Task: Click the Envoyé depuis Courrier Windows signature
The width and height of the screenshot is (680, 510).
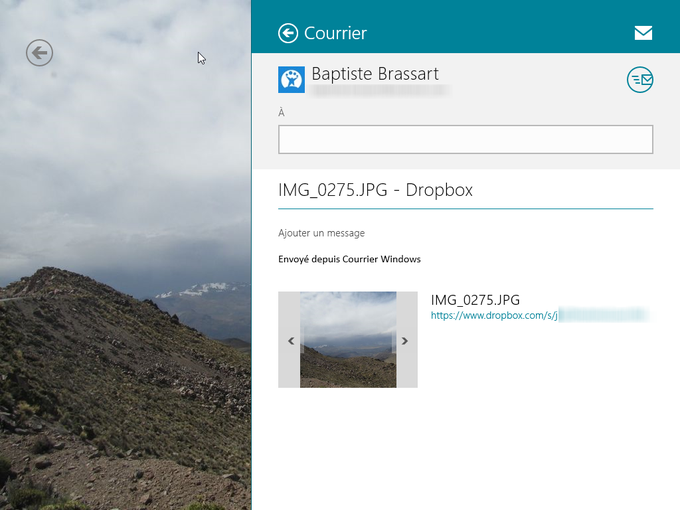Action: 350,259
